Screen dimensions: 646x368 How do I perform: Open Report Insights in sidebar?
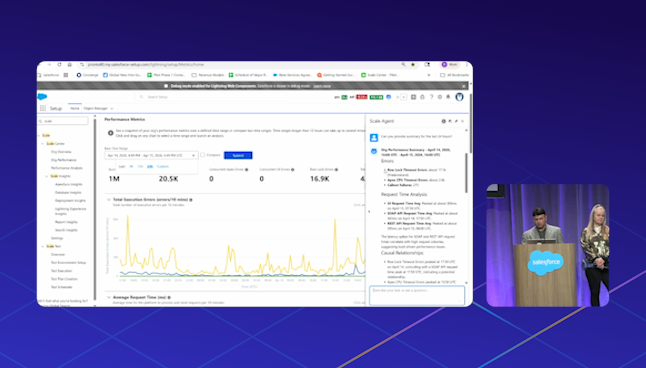(66, 222)
